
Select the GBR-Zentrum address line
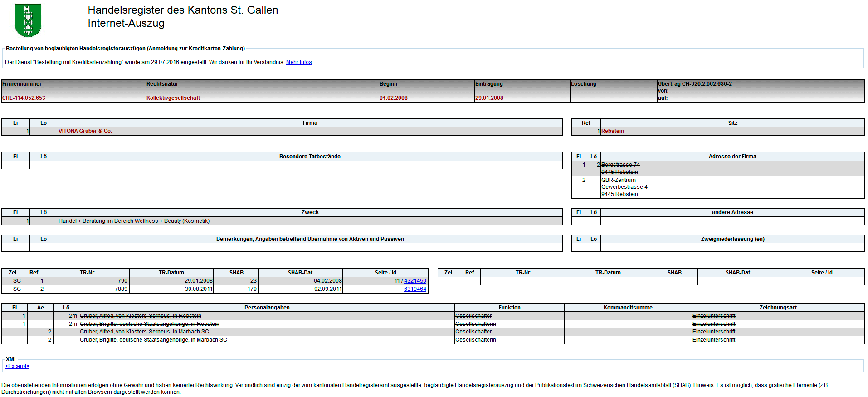point(619,180)
